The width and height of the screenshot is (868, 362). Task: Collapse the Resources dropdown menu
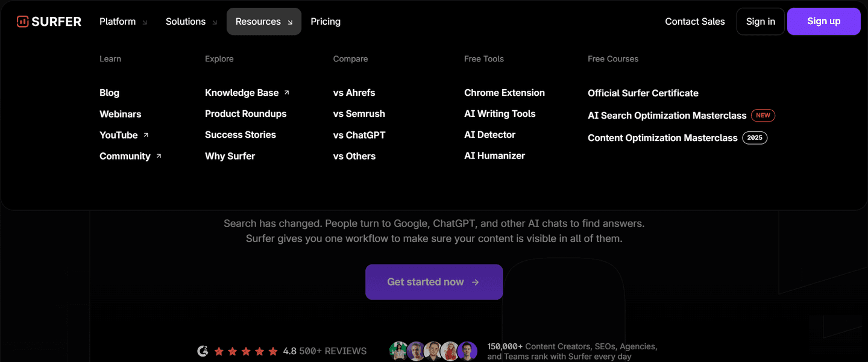(x=264, y=22)
